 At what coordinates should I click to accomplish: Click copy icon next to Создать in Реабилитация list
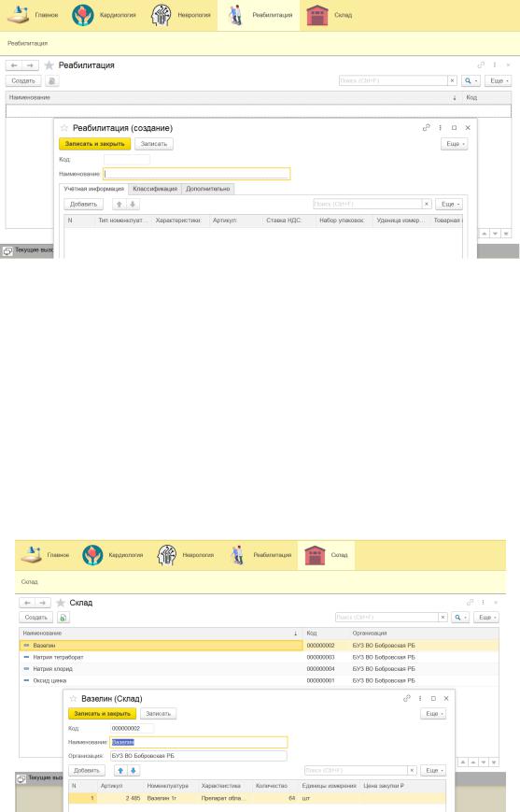(51, 80)
